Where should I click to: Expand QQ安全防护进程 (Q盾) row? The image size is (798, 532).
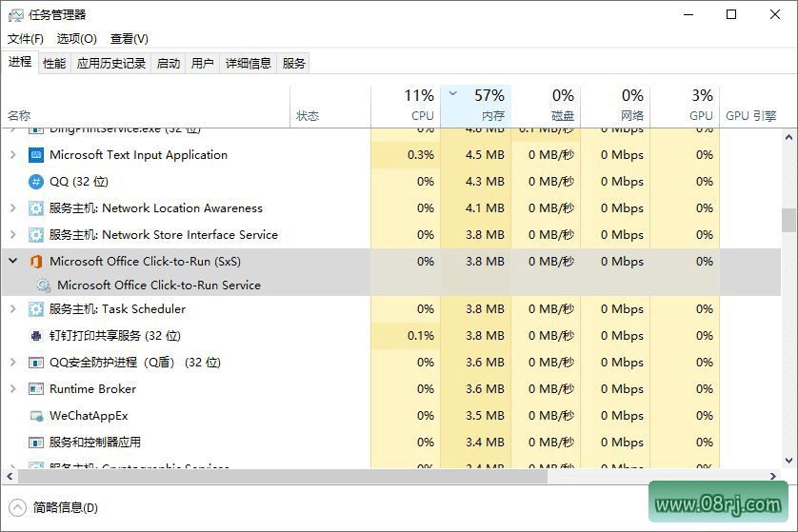pyautogui.click(x=13, y=363)
